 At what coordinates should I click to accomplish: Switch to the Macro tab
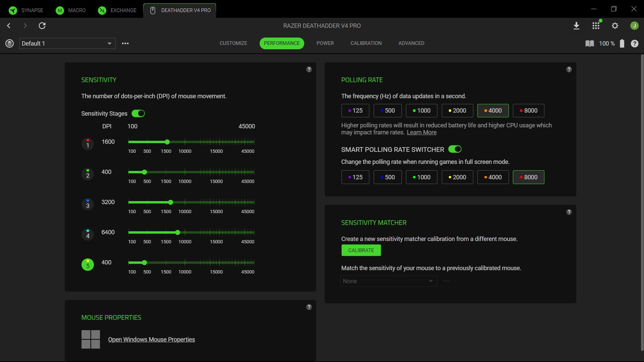71,10
